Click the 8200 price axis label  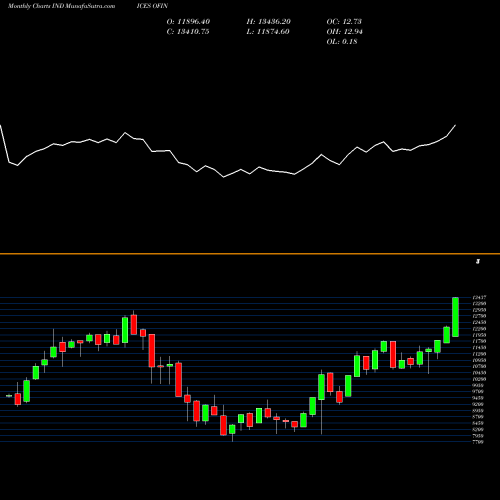478,429
